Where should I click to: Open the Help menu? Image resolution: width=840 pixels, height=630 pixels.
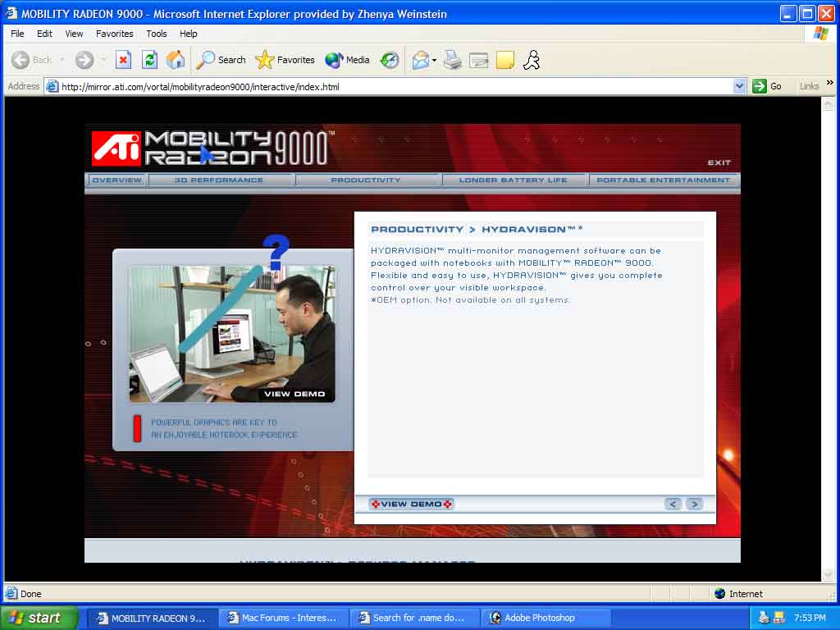(x=188, y=34)
